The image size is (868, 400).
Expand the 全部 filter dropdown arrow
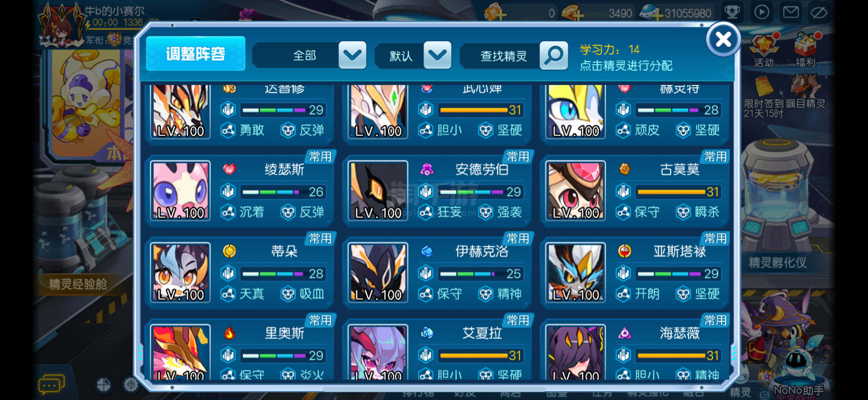pyautogui.click(x=352, y=55)
